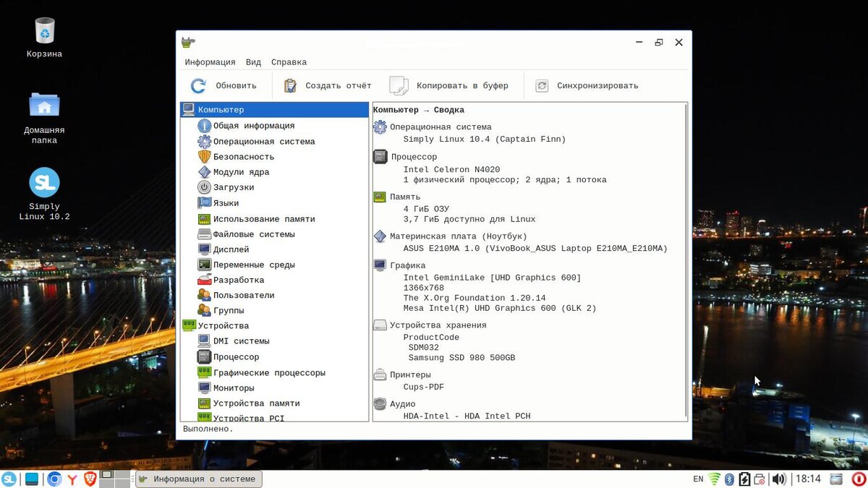
Task: Click the Устройства PCI tree row
Action: click(x=274, y=418)
